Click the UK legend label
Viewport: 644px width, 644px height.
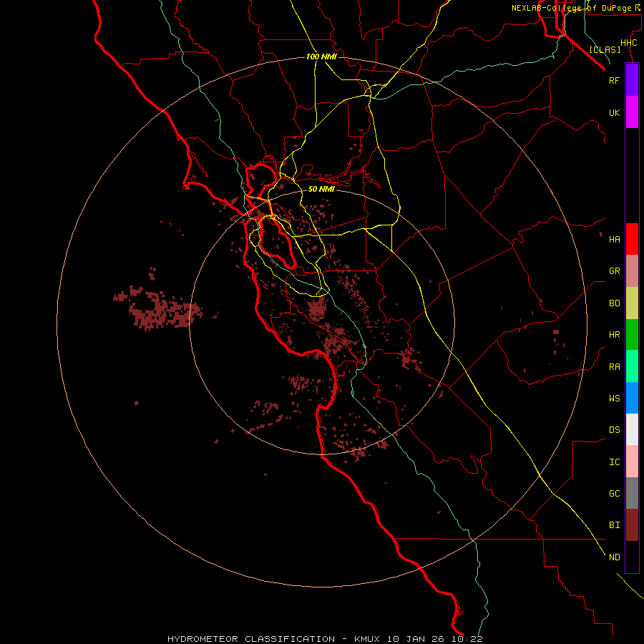614,112
